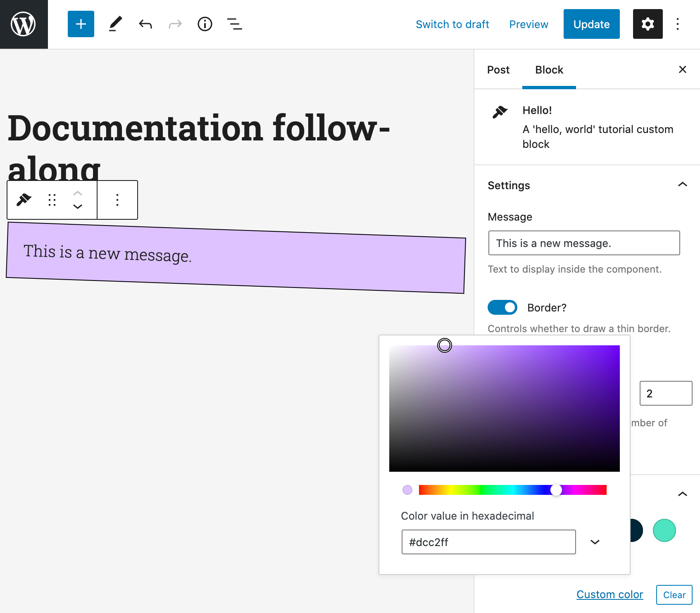Image resolution: width=700 pixels, height=613 pixels.
Task: Select the Block tab
Action: pos(549,70)
